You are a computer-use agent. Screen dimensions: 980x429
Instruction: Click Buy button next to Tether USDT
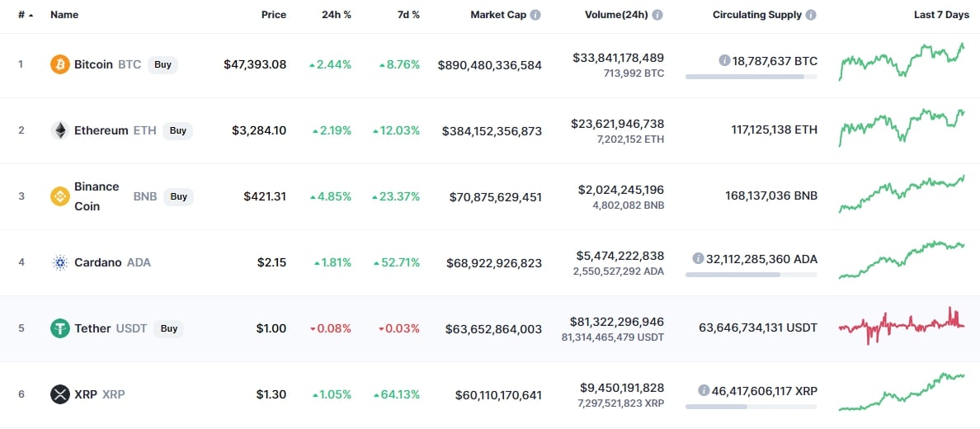169,328
